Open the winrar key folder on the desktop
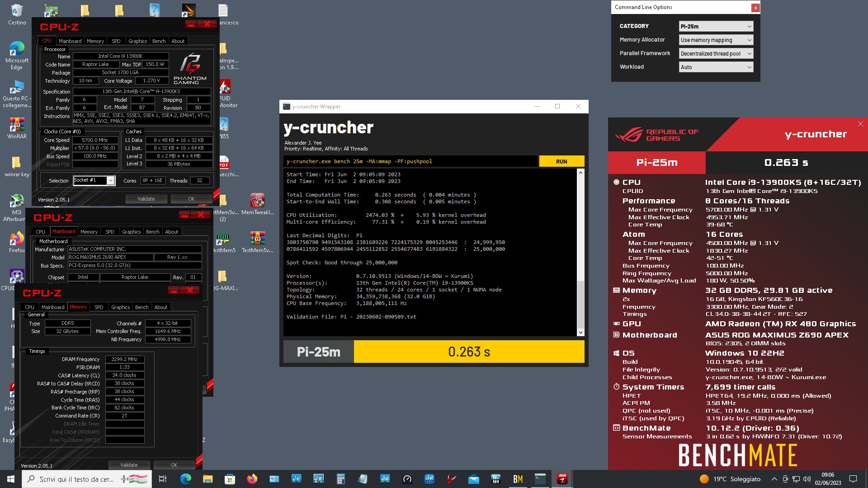This screenshot has width=868, height=488. click(17, 166)
